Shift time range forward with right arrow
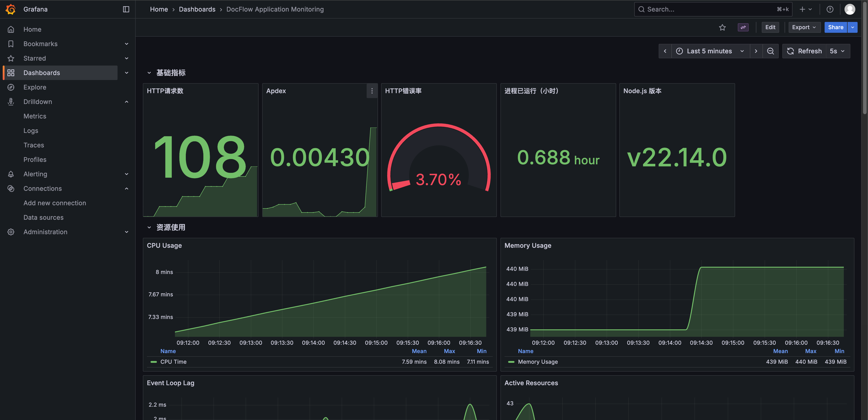 (756, 51)
